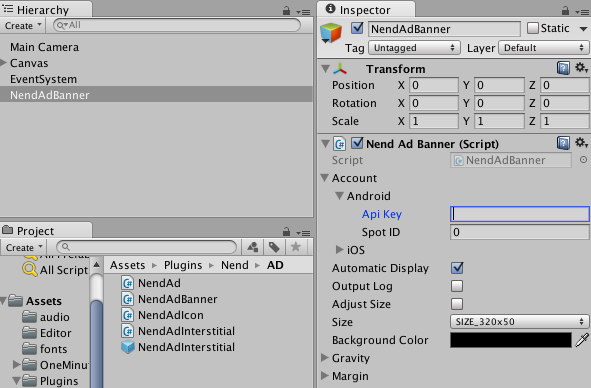This screenshot has height=388, width=591.
Task: Open Transform component gear settings
Action: (x=581, y=68)
